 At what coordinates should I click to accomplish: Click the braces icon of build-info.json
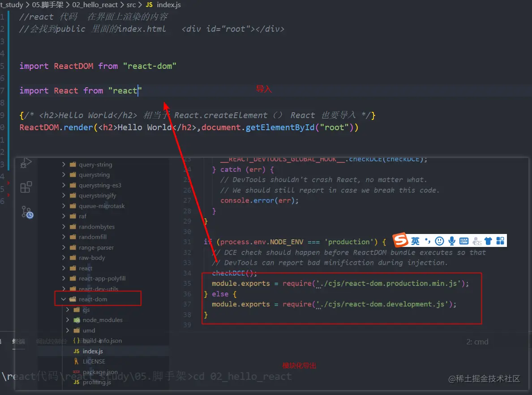pyautogui.click(x=76, y=340)
